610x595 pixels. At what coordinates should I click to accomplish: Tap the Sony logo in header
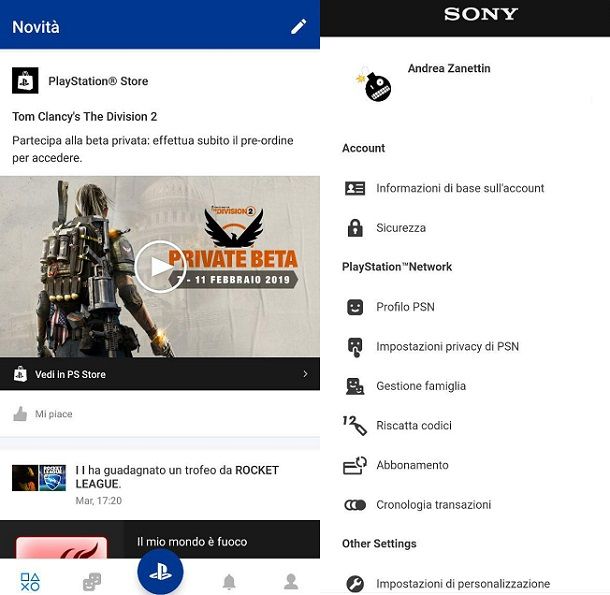[480, 14]
